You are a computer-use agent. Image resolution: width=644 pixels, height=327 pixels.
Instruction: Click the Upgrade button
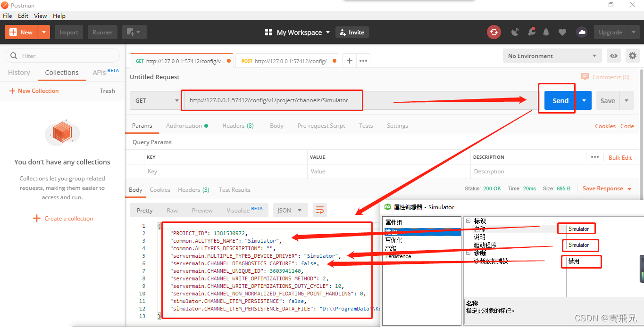611,32
